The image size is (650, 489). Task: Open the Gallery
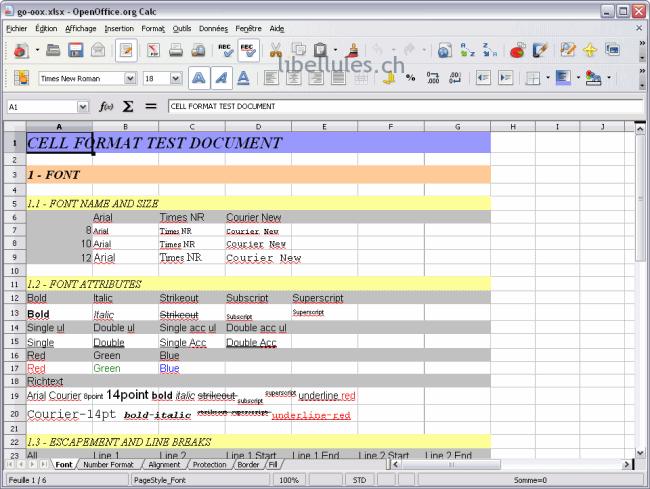coord(612,50)
